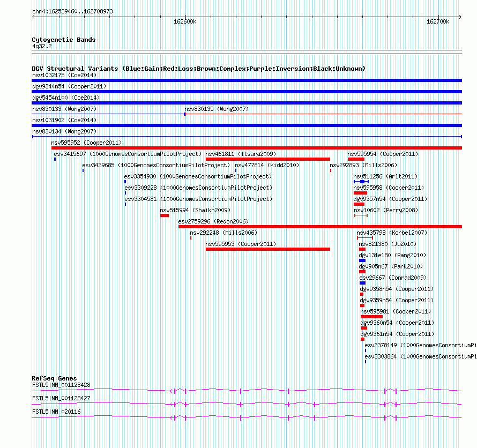The width and height of the screenshot is (477, 448).
Task: Click the esv2759296 (Redon2006) red bar
Action: click(x=320, y=227)
